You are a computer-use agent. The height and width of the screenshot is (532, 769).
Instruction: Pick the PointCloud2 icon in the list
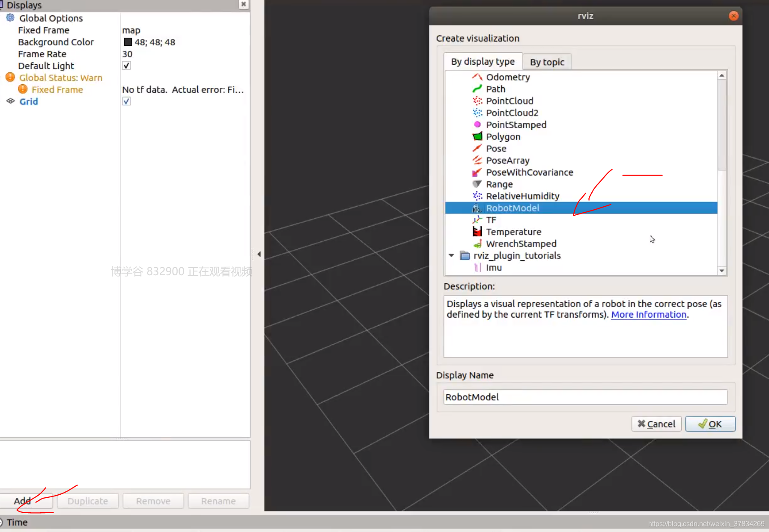click(x=477, y=113)
